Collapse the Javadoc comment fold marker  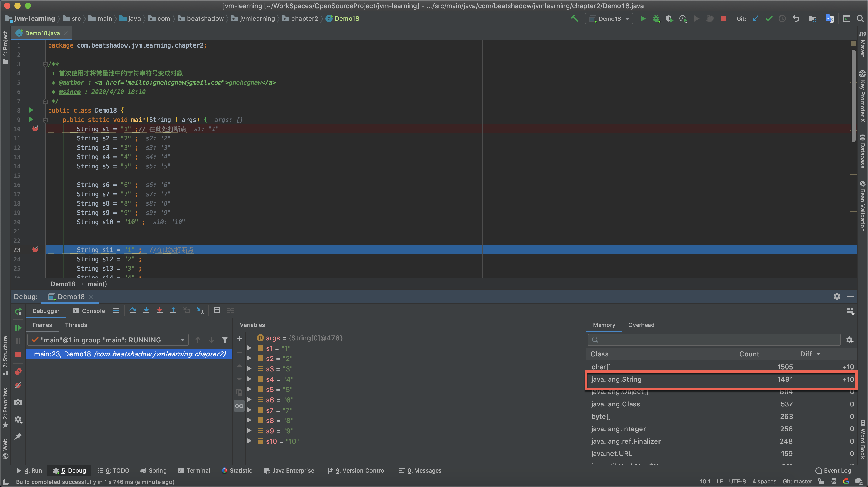45,64
